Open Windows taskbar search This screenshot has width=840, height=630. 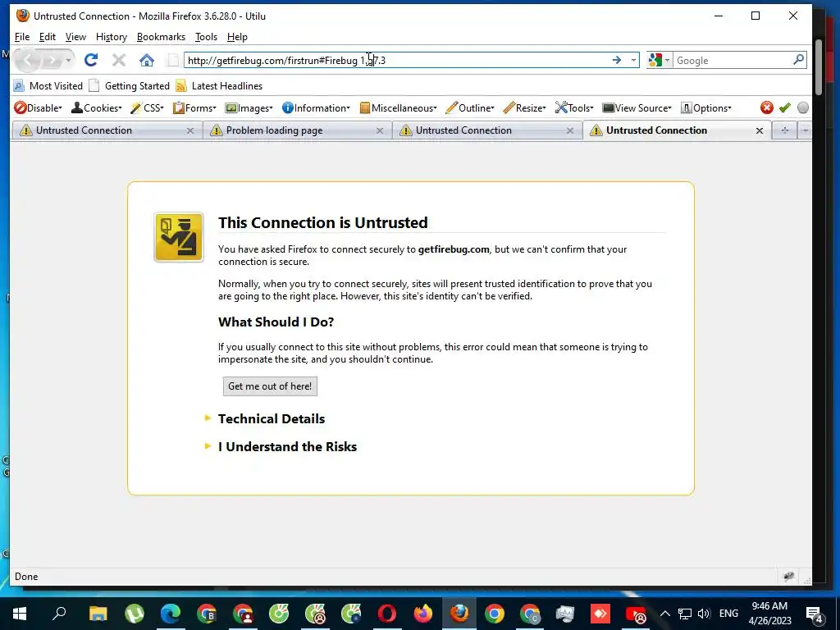coord(59,614)
